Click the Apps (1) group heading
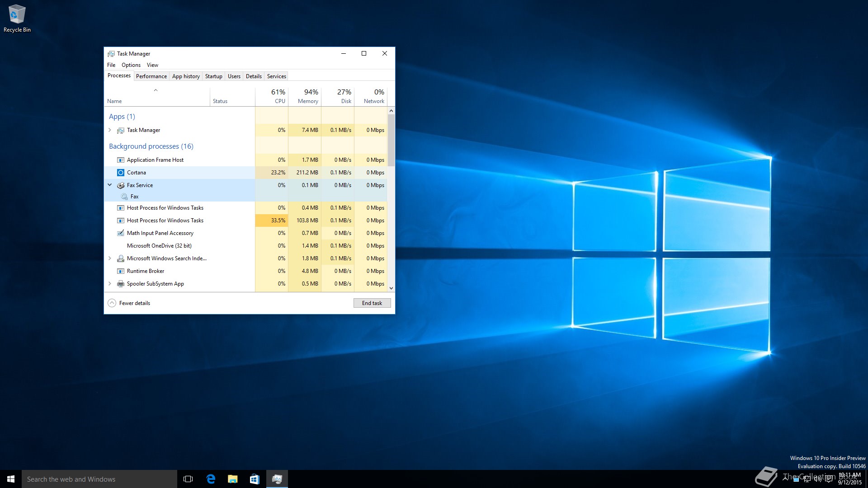868x488 pixels. (x=122, y=117)
